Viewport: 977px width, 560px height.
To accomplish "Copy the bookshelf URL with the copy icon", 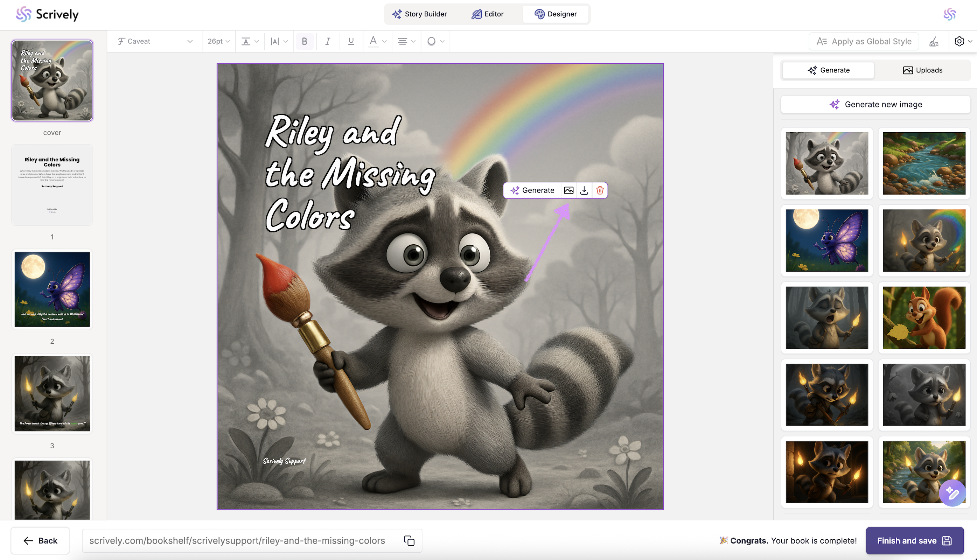I will click(409, 540).
